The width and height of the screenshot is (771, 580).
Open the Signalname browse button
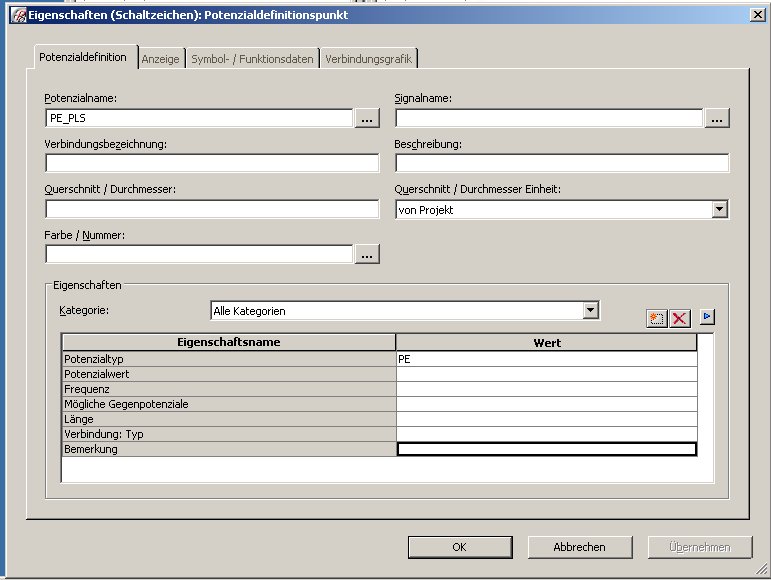point(717,119)
